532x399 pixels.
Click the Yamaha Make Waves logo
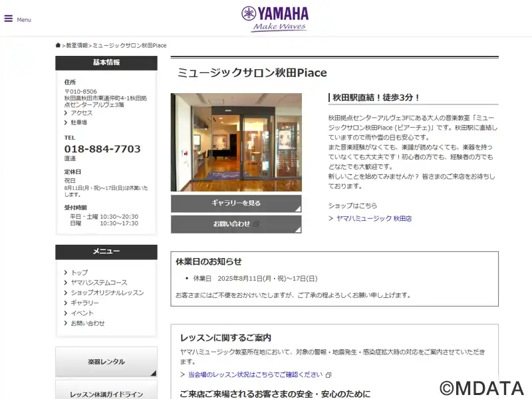point(275,19)
